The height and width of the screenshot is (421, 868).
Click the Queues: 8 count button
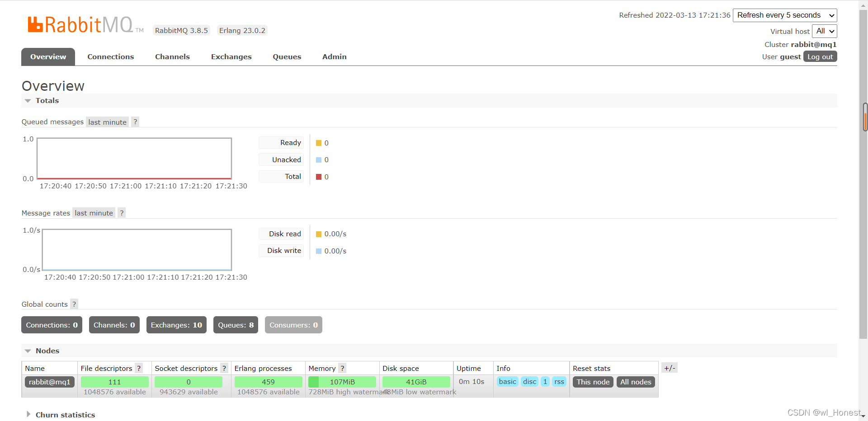click(236, 325)
